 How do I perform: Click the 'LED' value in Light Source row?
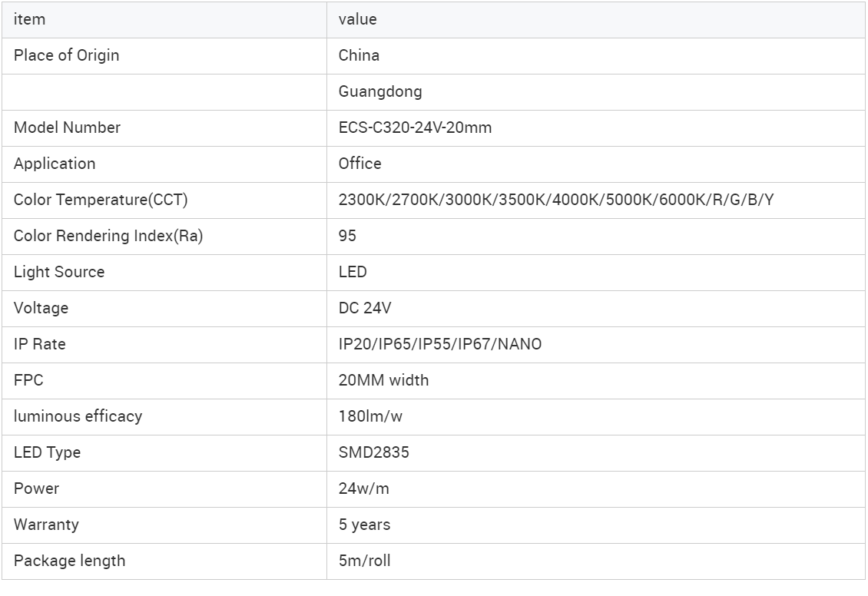click(x=353, y=272)
